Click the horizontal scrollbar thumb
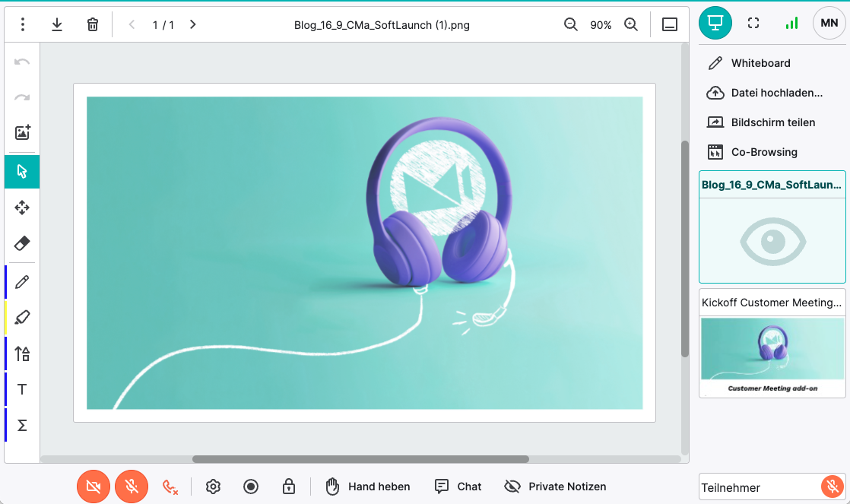This screenshot has width=850, height=504. coord(360,459)
